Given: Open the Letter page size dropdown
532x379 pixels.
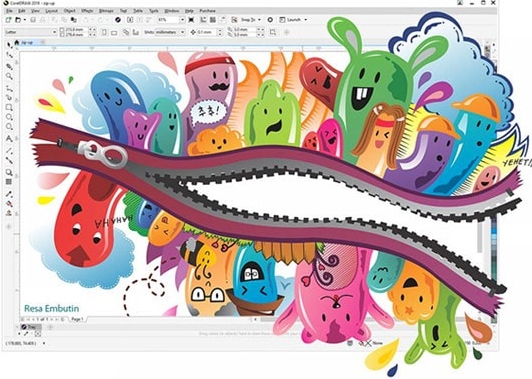Looking at the screenshot, I should [x=55, y=32].
